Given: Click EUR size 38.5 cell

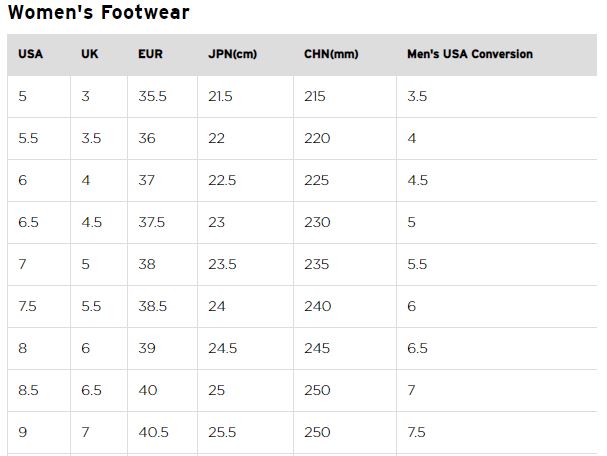Looking at the screenshot, I should [x=163, y=307].
